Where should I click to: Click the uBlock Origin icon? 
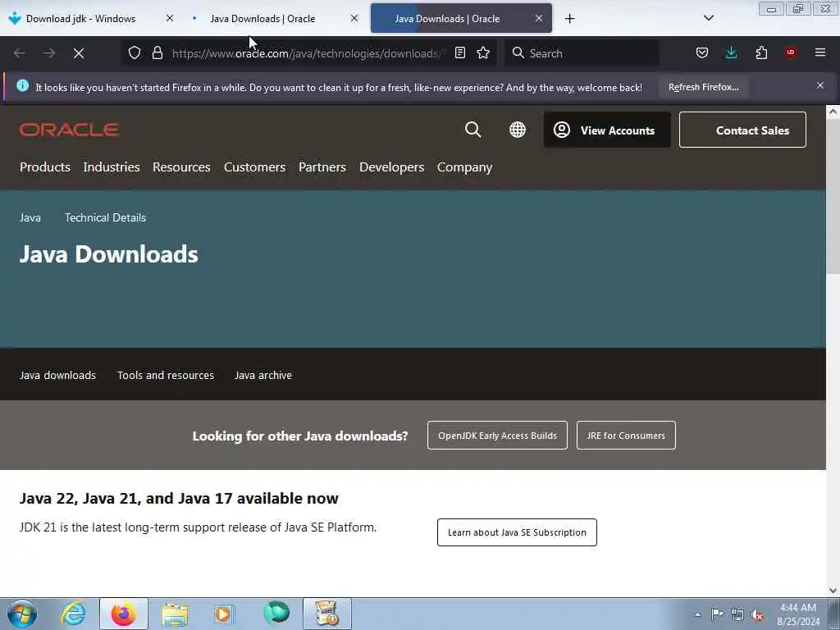tap(791, 52)
